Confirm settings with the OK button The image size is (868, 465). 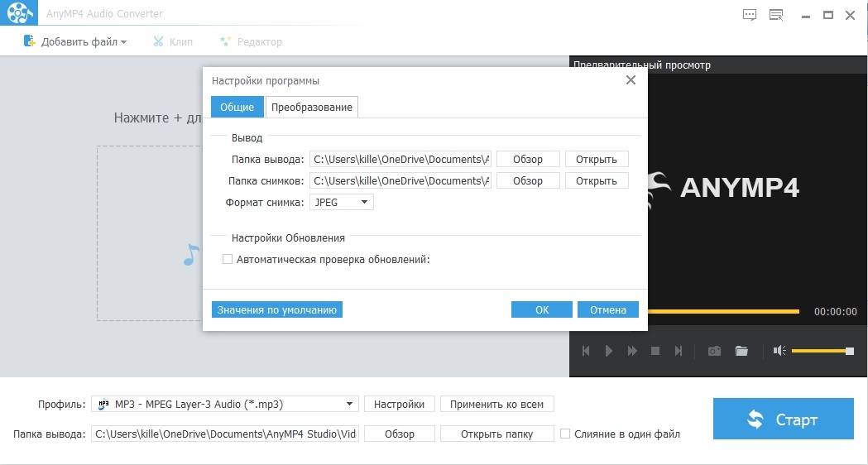coord(541,310)
